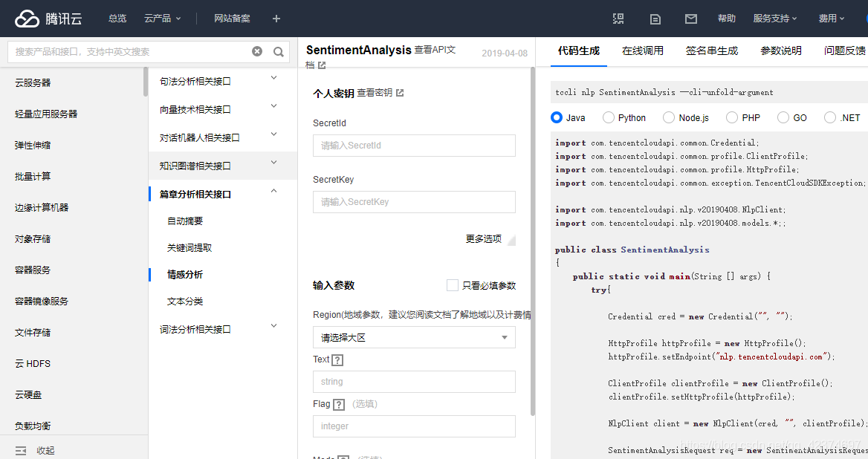Open the 服务支持 dropdown menu

[775, 19]
